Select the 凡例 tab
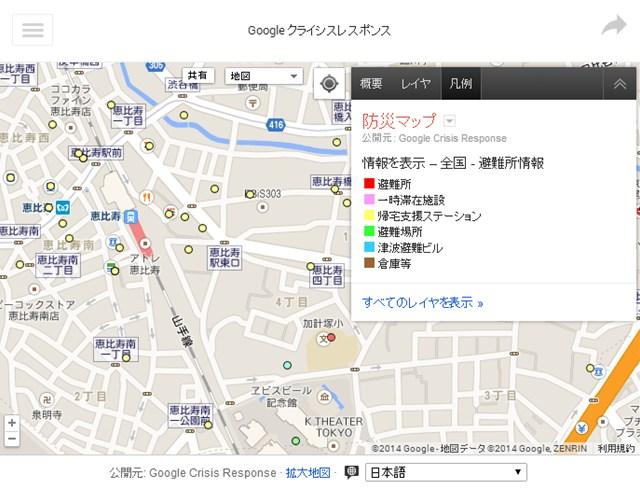The height and width of the screenshot is (488, 640). pos(461,84)
